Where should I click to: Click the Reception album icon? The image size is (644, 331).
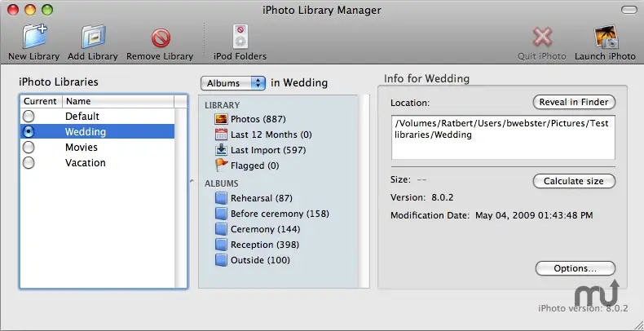pyautogui.click(x=221, y=245)
